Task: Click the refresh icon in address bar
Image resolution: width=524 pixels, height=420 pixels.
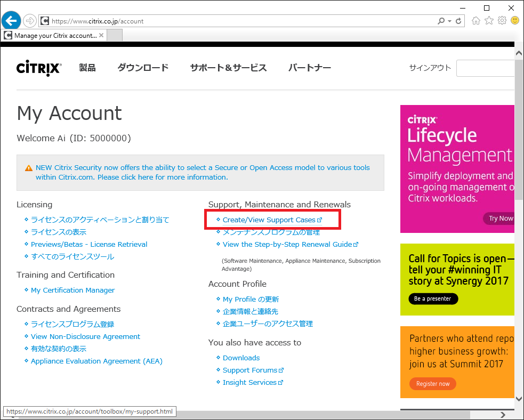Action: coord(459,21)
